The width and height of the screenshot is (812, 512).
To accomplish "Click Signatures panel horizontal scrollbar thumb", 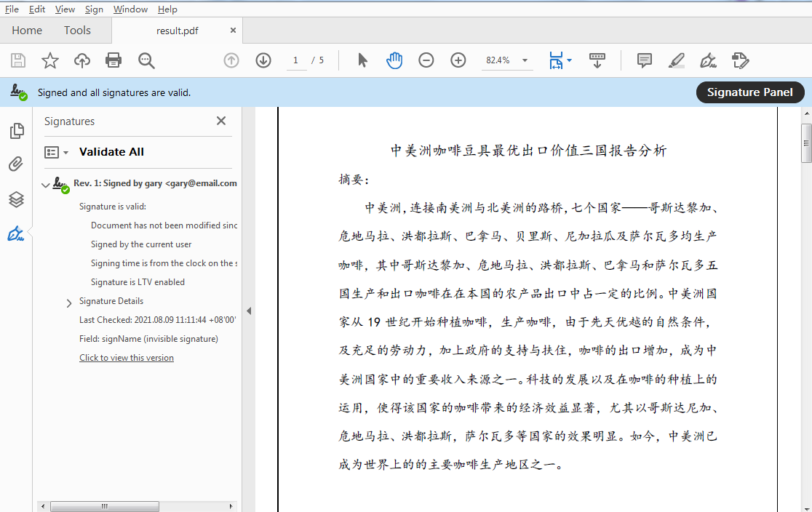I will pyautogui.click(x=105, y=506).
